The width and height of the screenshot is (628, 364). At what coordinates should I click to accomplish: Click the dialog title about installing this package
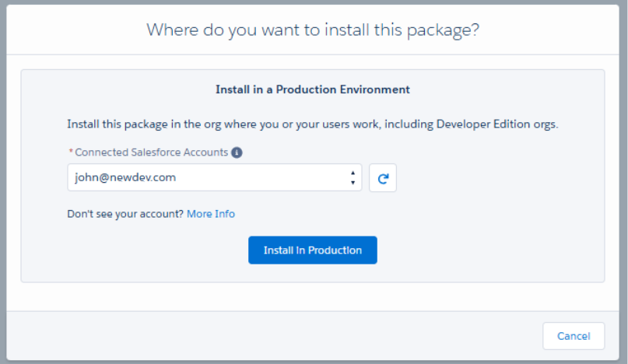tap(313, 30)
